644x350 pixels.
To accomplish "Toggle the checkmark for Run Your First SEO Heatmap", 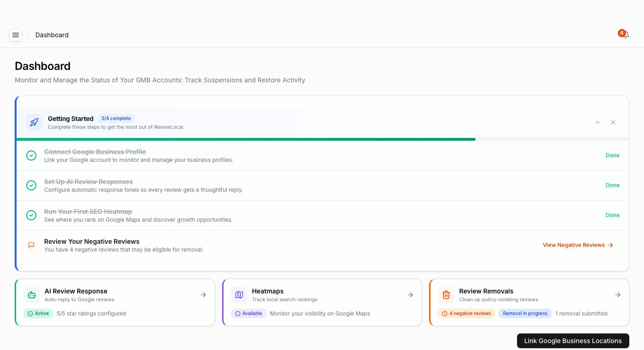I will click(x=31, y=215).
